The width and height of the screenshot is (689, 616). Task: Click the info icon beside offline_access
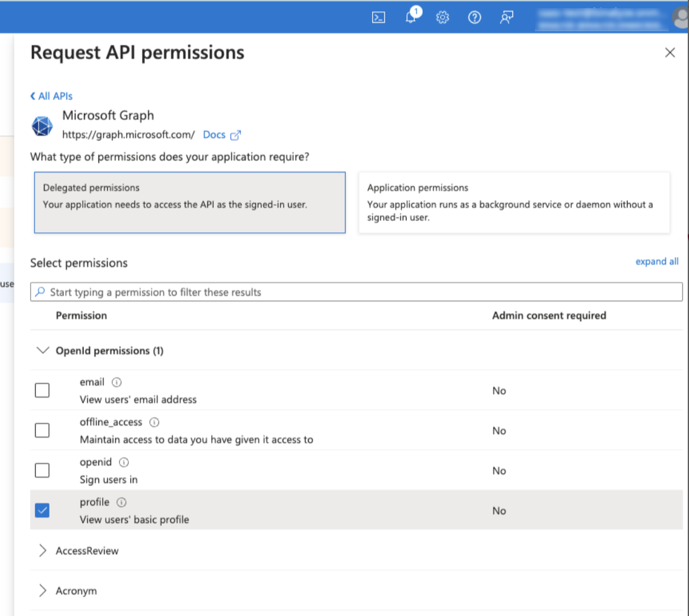point(154,423)
